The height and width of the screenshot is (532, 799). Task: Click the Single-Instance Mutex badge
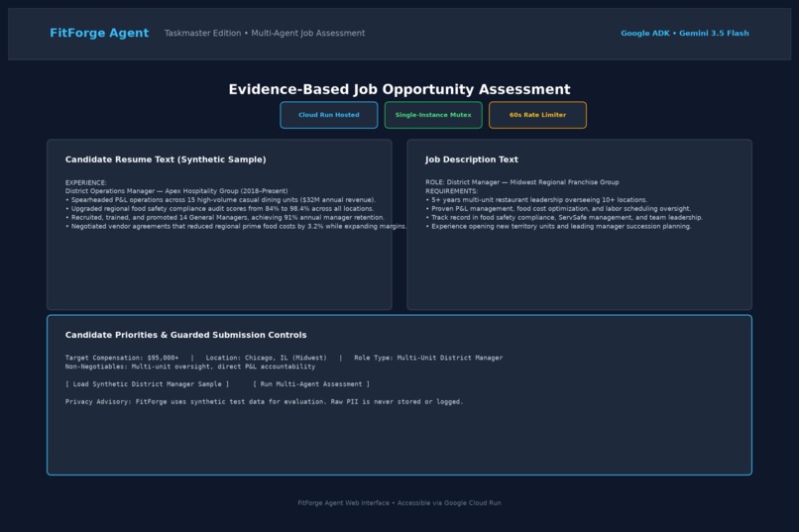point(433,115)
